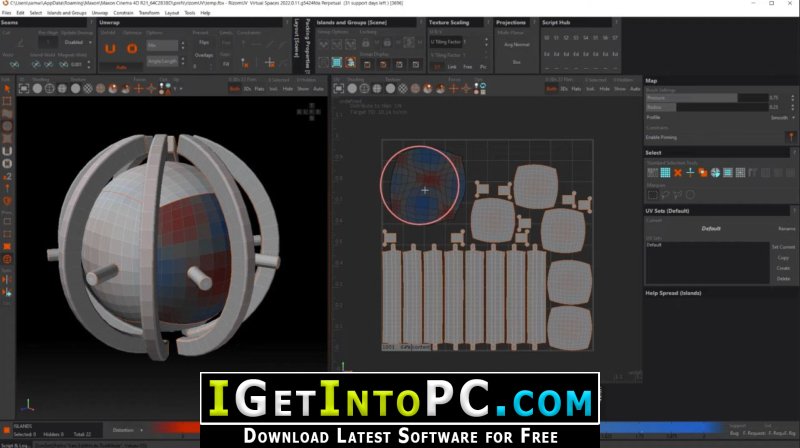
Task: Click the orange Optimize O icon
Action: click(132, 48)
